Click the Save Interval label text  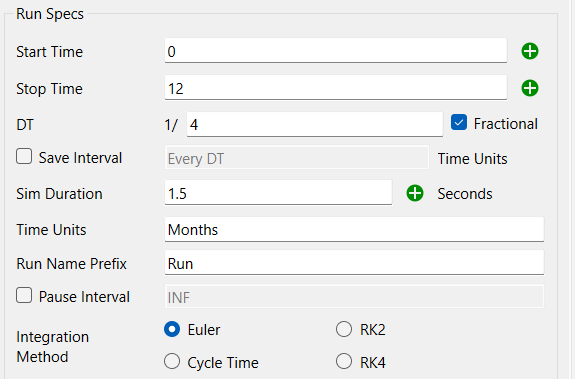point(80,158)
